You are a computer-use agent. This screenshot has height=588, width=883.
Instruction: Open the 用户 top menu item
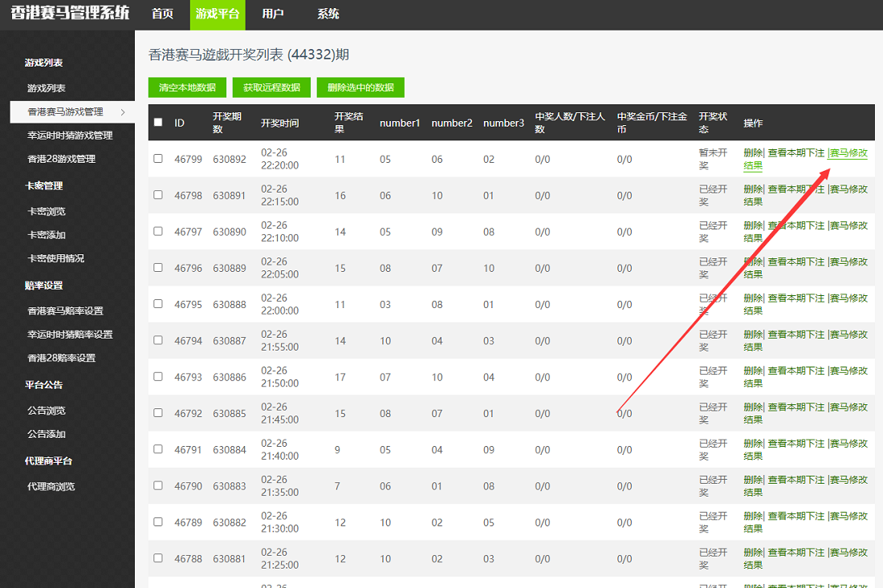point(272,14)
